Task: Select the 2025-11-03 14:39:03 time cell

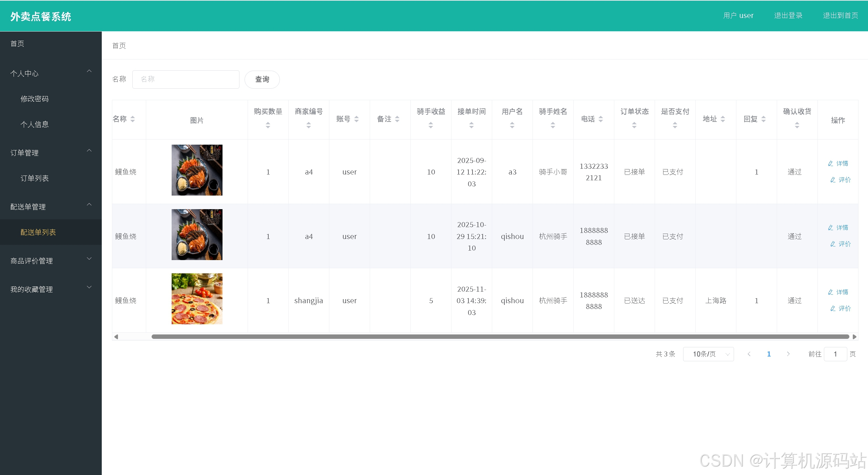Action: click(x=471, y=301)
